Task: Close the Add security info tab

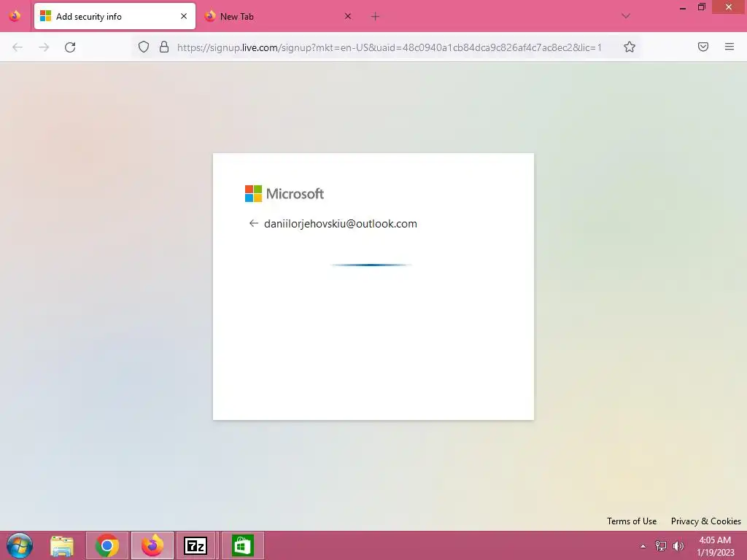Action: 183,16
